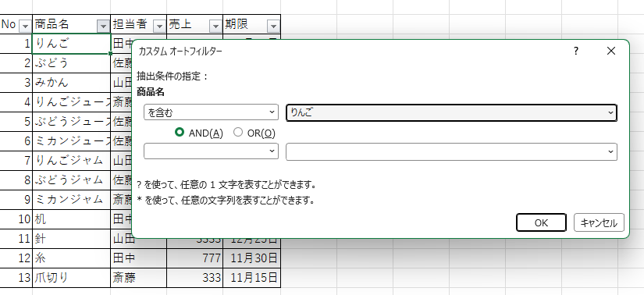The image size is (644, 295).
Task: Open the 商品名 column filter arrow
Action: 103,27
